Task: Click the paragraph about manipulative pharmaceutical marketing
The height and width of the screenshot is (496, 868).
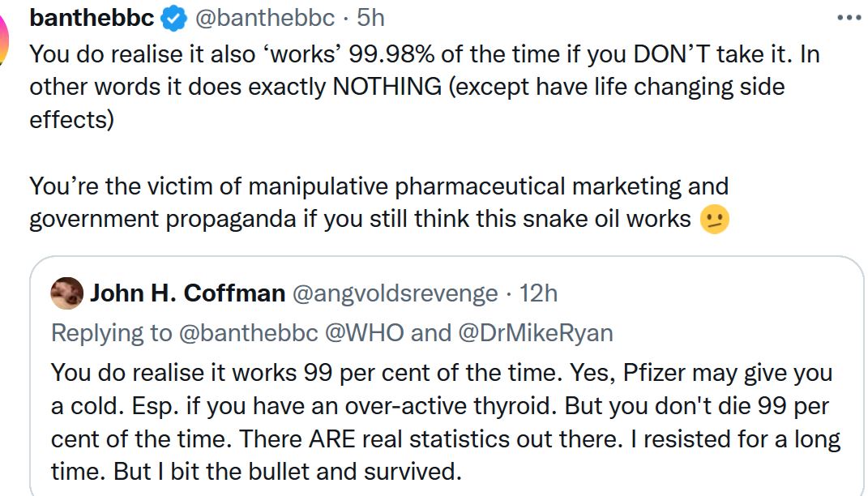Action: click(365, 203)
